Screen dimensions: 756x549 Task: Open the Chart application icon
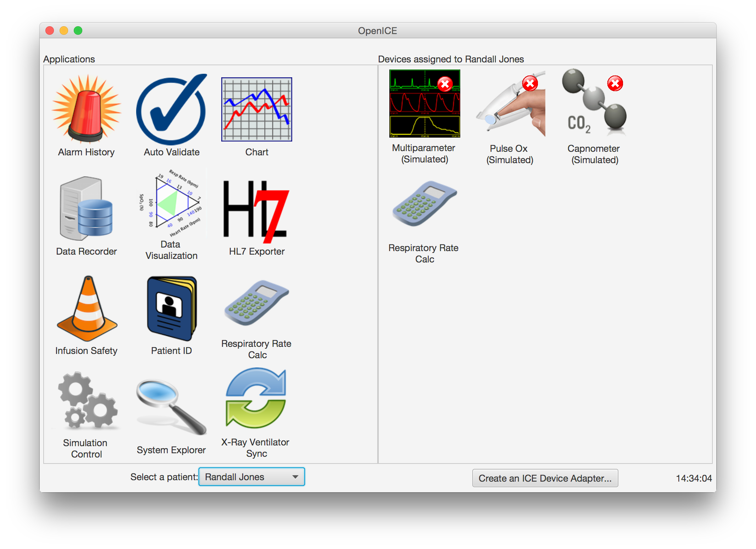[257, 115]
